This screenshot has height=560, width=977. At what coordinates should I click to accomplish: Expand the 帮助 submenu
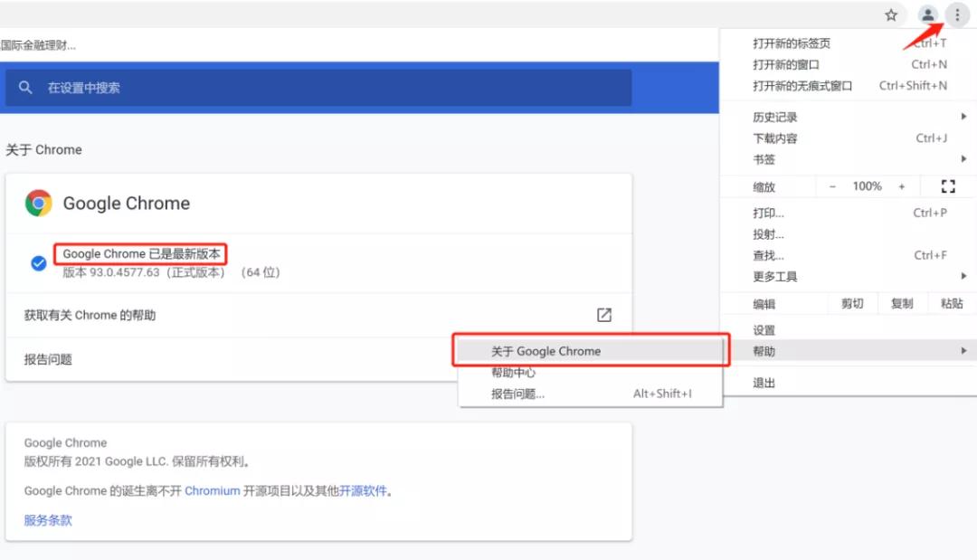(x=849, y=351)
